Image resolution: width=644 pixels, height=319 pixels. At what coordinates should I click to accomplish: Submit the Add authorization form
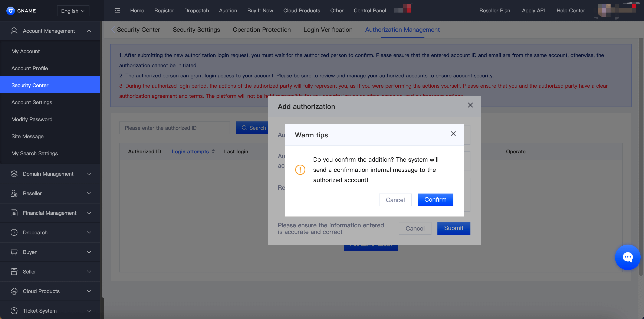pos(453,228)
